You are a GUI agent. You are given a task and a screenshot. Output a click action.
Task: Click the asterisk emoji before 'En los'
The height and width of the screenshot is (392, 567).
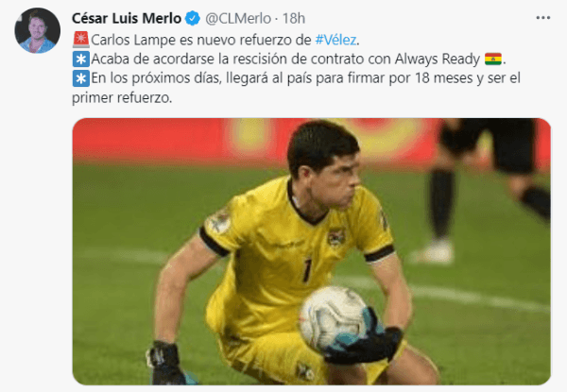point(80,78)
